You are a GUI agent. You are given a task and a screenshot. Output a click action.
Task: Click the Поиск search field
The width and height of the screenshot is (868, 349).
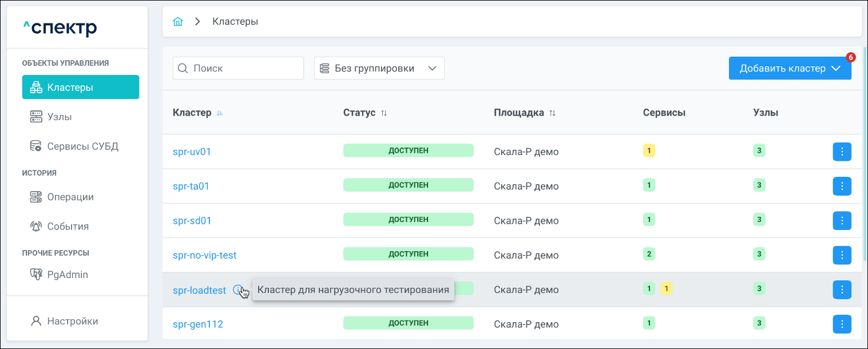point(238,68)
